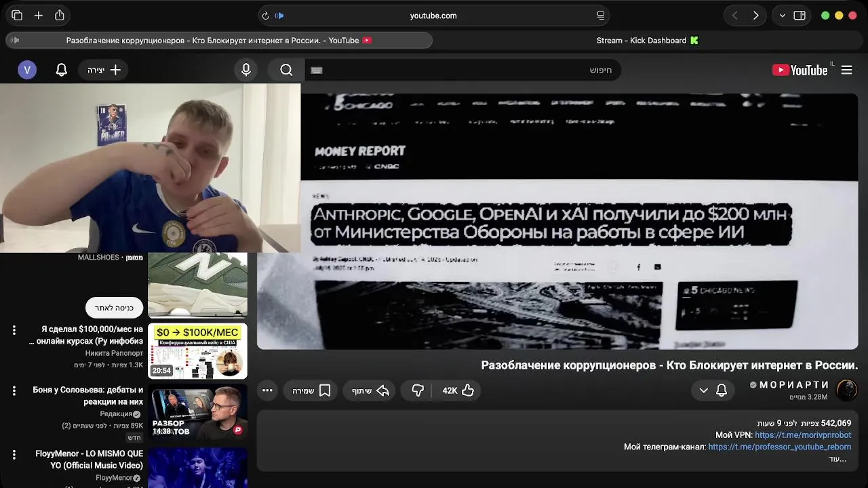Click the webcam overlay of streamer
The width and height of the screenshot is (868, 488).
click(x=150, y=168)
